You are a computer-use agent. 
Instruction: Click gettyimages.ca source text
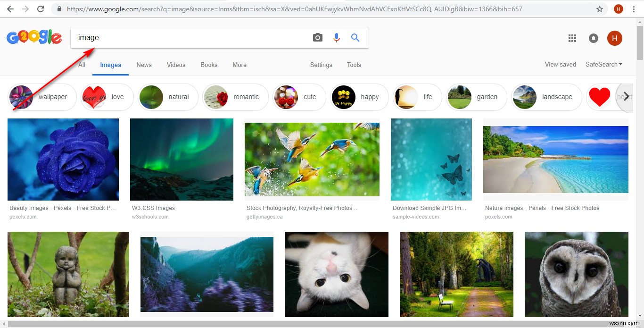click(264, 217)
